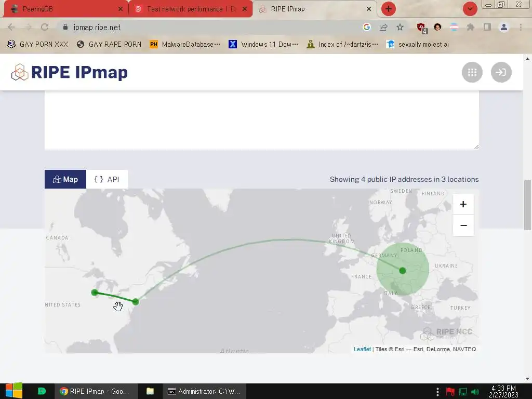532x399 pixels.
Task: Click the western US location marker dot
Action: coord(95,292)
